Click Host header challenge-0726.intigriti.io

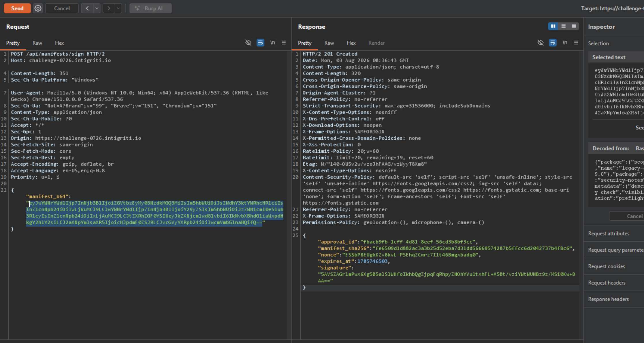[61, 60]
